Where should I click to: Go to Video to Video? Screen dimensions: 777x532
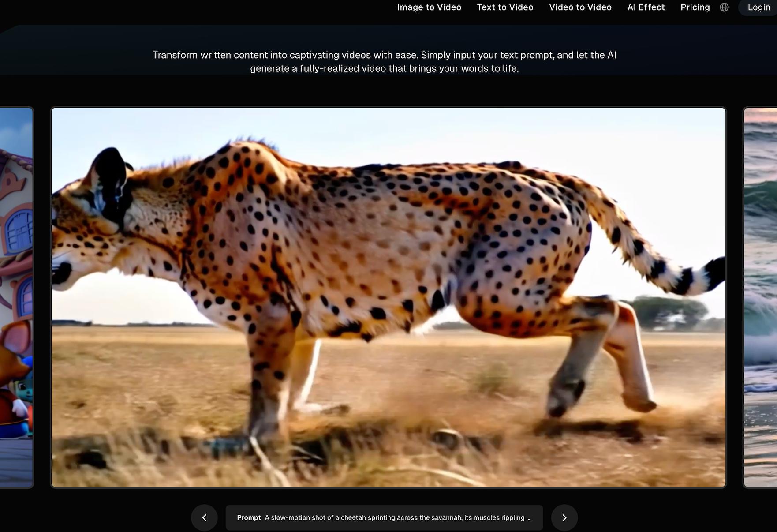click(x=580, y=7)
